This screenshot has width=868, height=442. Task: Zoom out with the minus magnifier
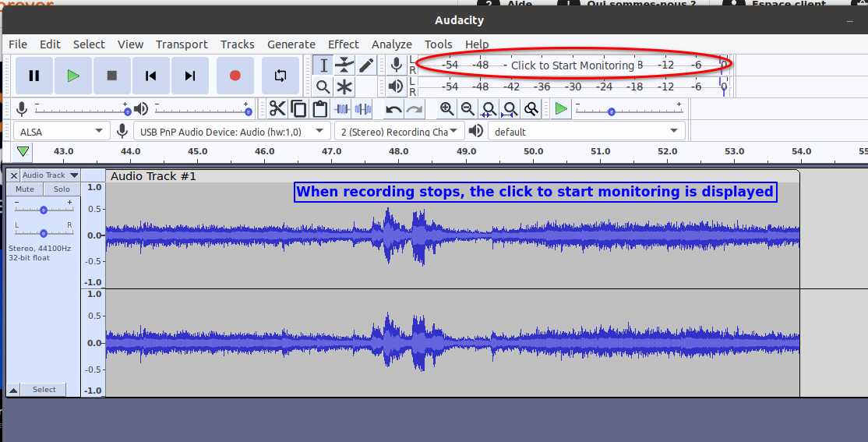pos(468,108)
